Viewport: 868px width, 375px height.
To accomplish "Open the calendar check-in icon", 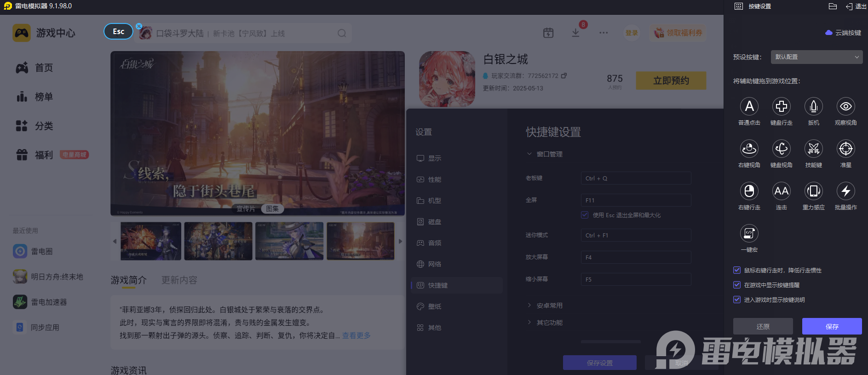I will click(548, 33).
